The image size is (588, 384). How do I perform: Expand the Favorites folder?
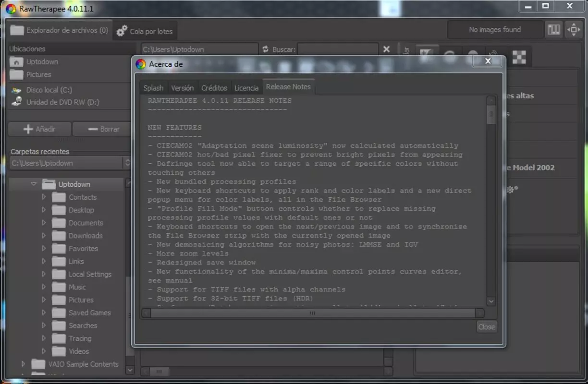pos(44,248)
